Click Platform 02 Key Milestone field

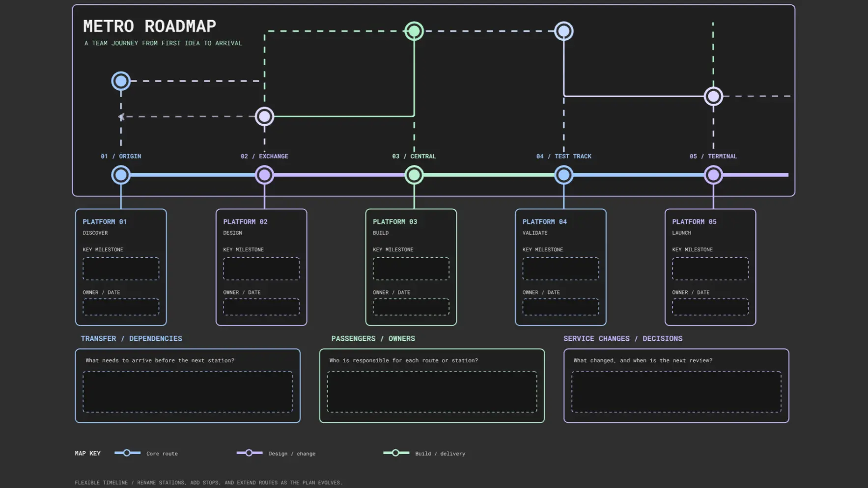pos(261,269)
